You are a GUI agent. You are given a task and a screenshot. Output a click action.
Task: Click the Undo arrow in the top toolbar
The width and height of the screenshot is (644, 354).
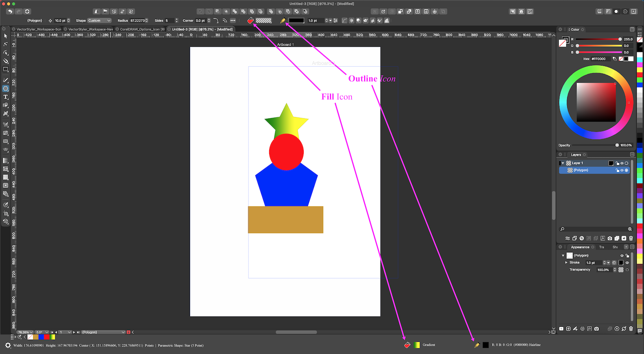click(x=10, y=11)
